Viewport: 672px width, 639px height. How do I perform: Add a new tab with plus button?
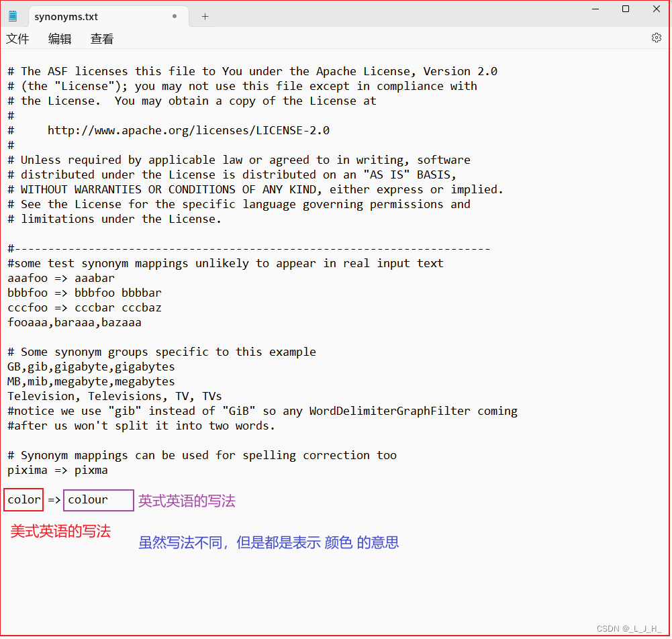pyautogui.click(x=205, y=16)
